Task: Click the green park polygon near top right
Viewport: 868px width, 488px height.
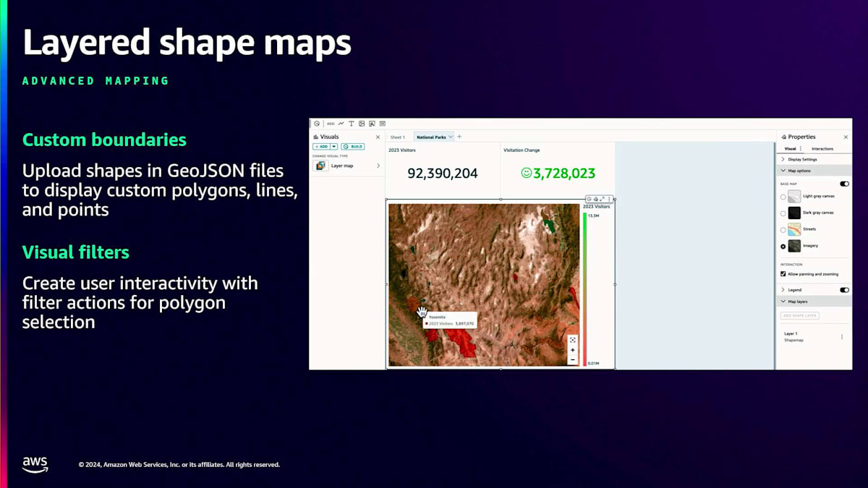Action: click(550, 226)
